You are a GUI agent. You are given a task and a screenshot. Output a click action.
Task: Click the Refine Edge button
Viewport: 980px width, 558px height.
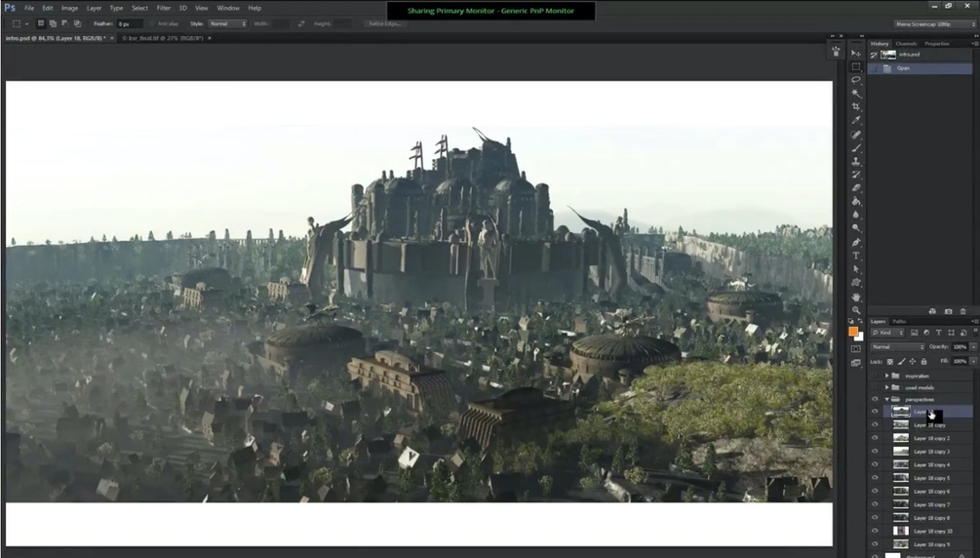point(385,23)
